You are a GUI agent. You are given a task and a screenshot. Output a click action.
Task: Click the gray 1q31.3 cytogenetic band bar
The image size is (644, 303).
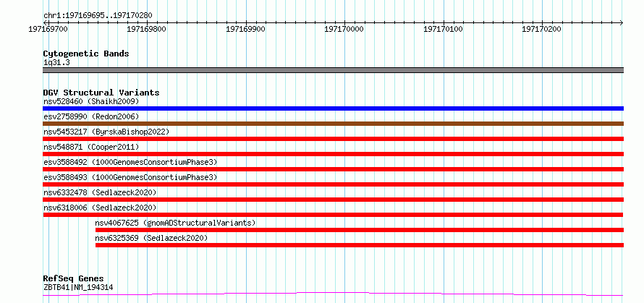click(x=333, y=70)
